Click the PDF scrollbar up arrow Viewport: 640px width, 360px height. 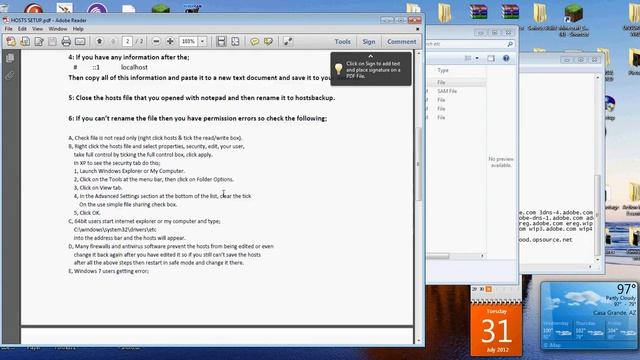418,53
